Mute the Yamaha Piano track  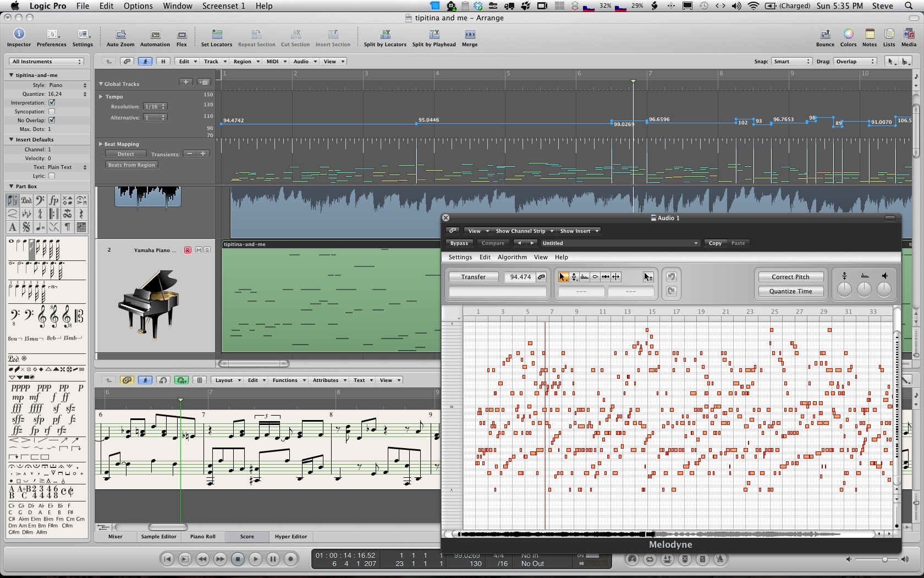click(199, 250)
